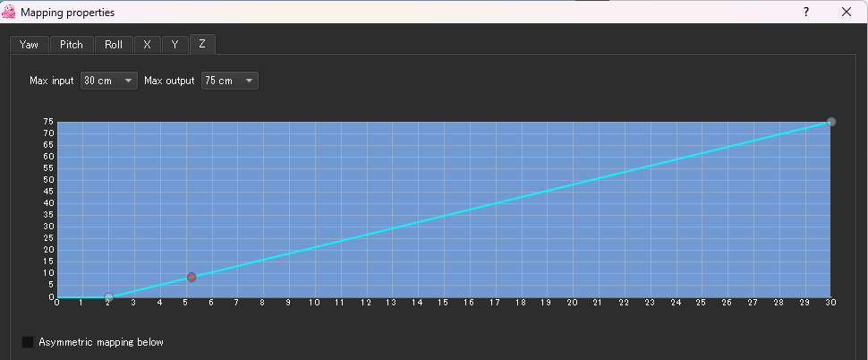The width and height of the screenshot is (868, 360).
Task: Select the Roll tab
Action: coord(114,45)
